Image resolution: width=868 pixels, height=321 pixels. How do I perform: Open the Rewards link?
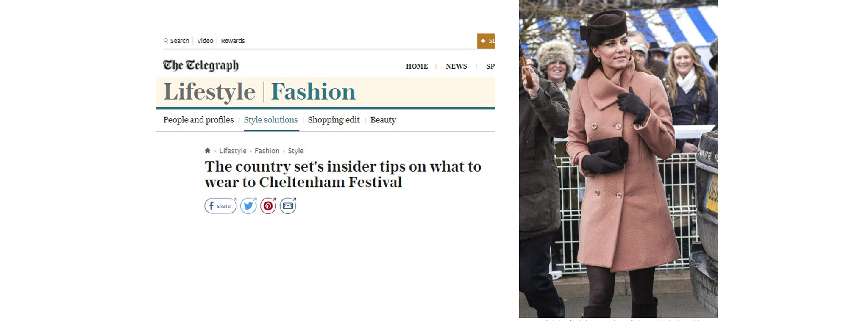click(233, 41)
